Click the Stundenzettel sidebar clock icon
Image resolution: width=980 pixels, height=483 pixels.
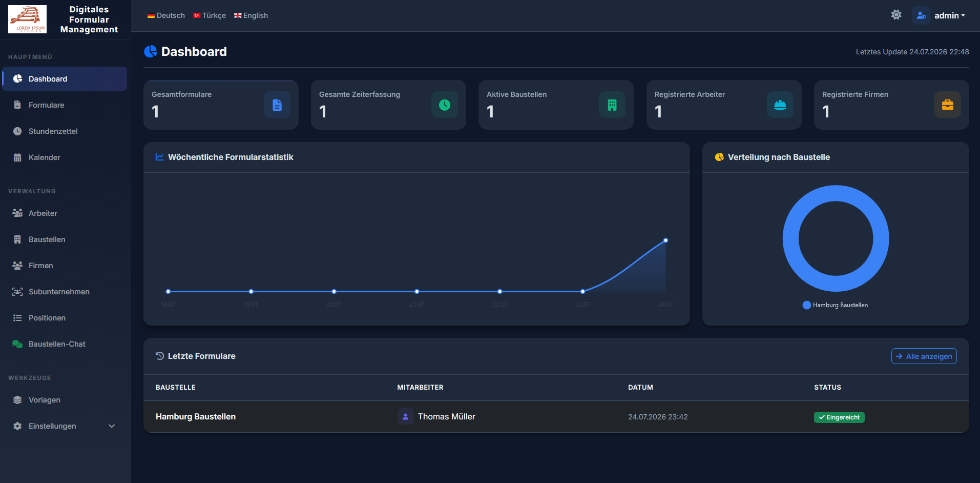(17, 131)
